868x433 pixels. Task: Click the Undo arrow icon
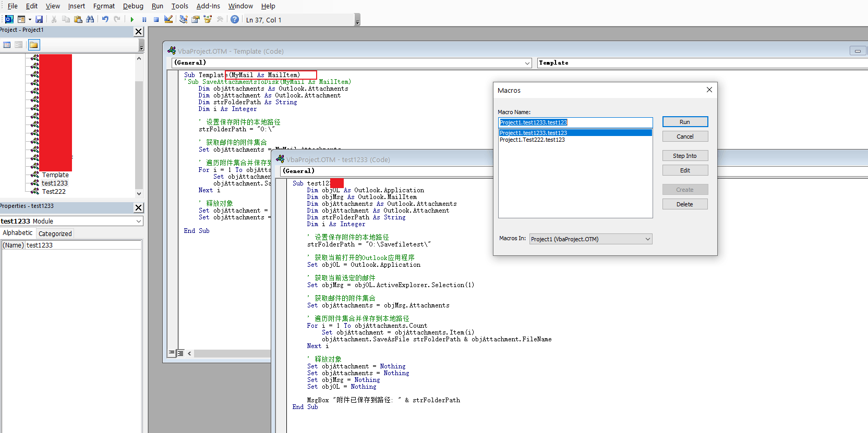click(105, 19)
